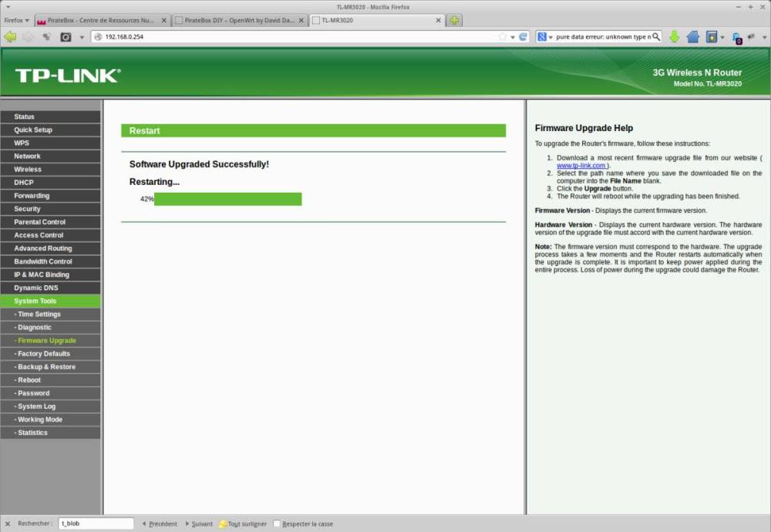Image resolution: width=771 pixels, height=532 pixels.
Task: Open the System Log page
Action: coord(50,406)
